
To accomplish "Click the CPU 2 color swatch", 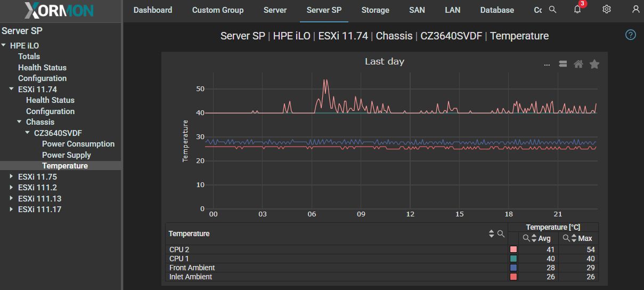I will point(513,249).
